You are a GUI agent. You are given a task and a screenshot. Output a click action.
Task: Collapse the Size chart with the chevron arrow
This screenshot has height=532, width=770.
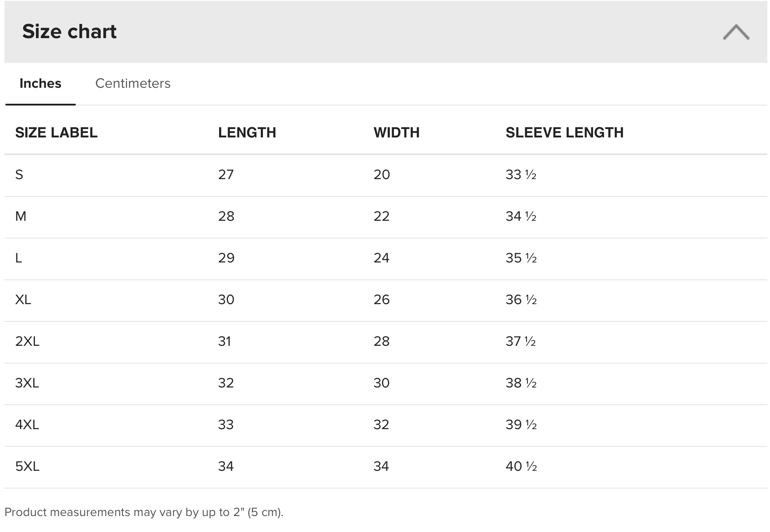[x=736, y=32]
